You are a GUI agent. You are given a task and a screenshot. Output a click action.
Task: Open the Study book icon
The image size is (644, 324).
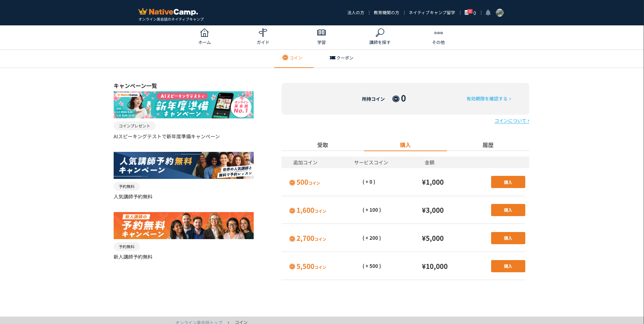pyautogui.click(x=321, y=33)
